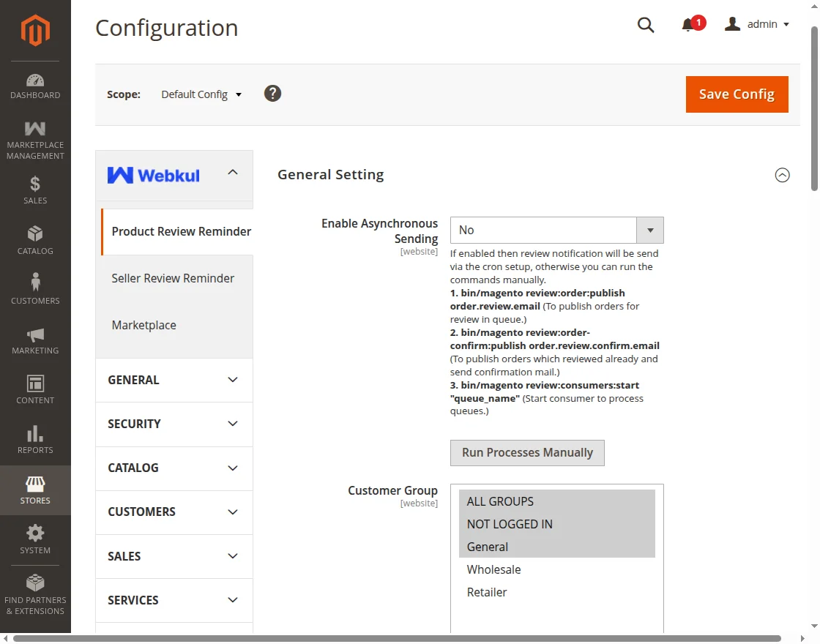Expand the SECURITY configuration section
This screenshot has width=820, height=644.
click(174, 424)
